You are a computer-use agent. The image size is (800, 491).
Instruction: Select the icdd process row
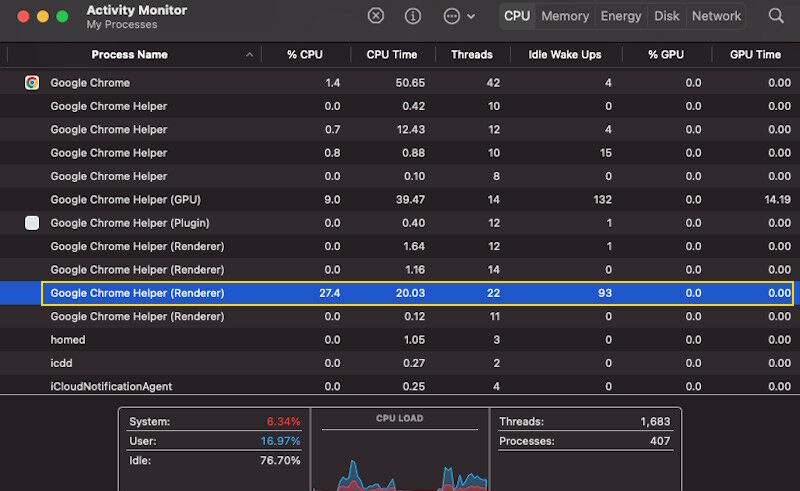(x=400, y=363)
